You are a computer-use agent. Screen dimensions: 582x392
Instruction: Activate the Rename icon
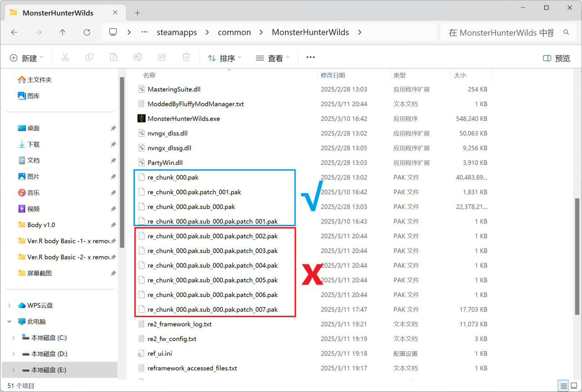[138, 57]
